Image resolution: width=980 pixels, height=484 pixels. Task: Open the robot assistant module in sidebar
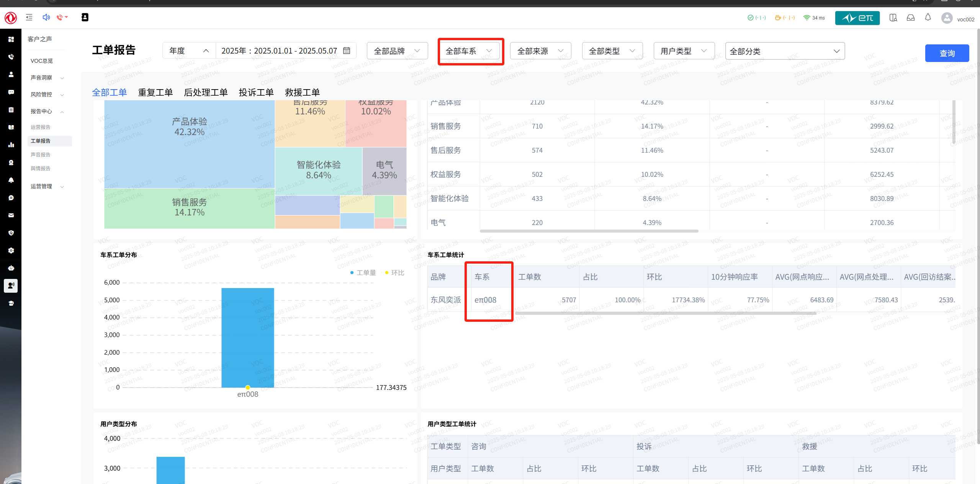[x=11, y=268]
